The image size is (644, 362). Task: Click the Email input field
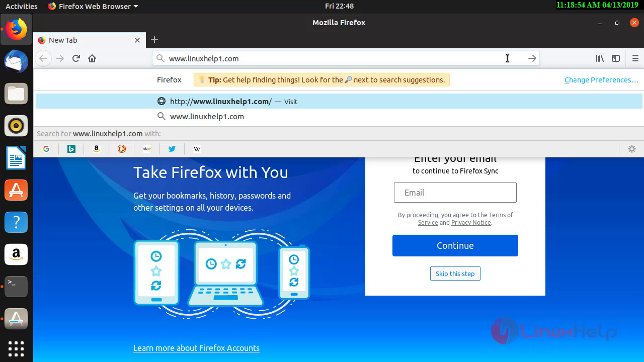tap(455, 193)
